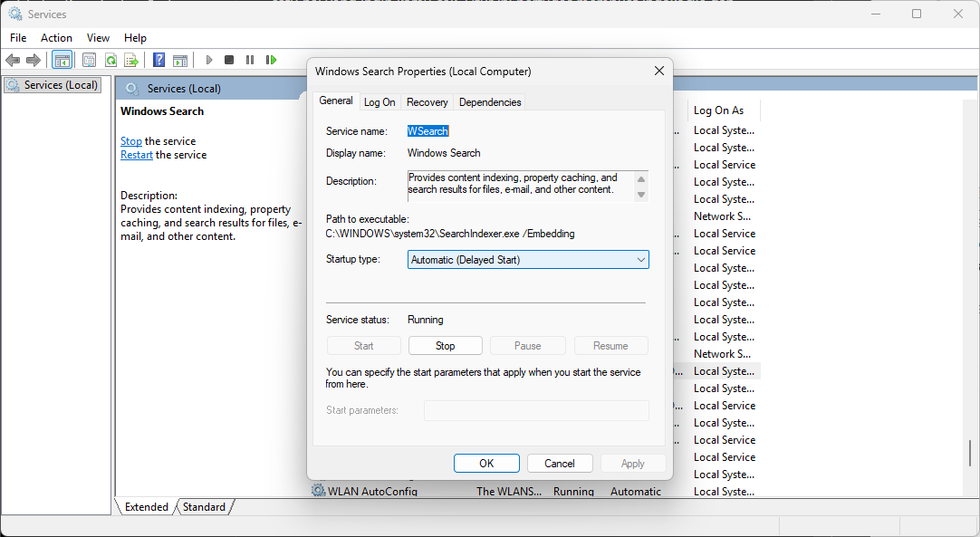Click the toolbar Forward arrow
The image size is (980, 537).
point(34,60)
